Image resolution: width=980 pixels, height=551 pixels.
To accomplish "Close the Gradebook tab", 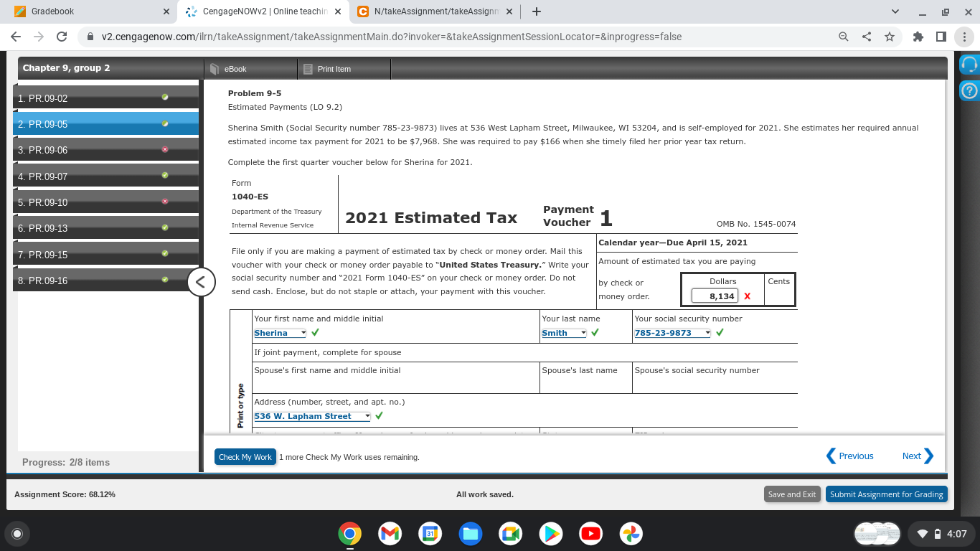I will click(x=166, y=11).
